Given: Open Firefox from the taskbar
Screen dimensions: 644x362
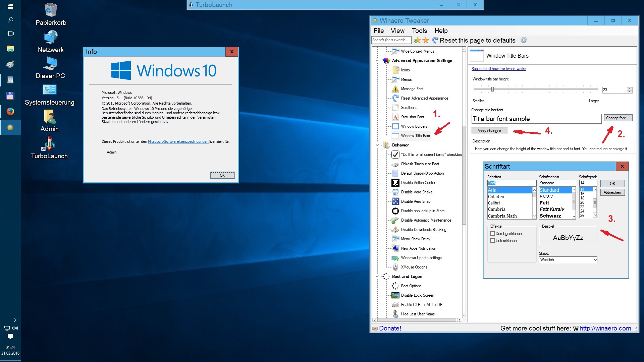Looking at the screenshot, I should [x=10, y=112].
